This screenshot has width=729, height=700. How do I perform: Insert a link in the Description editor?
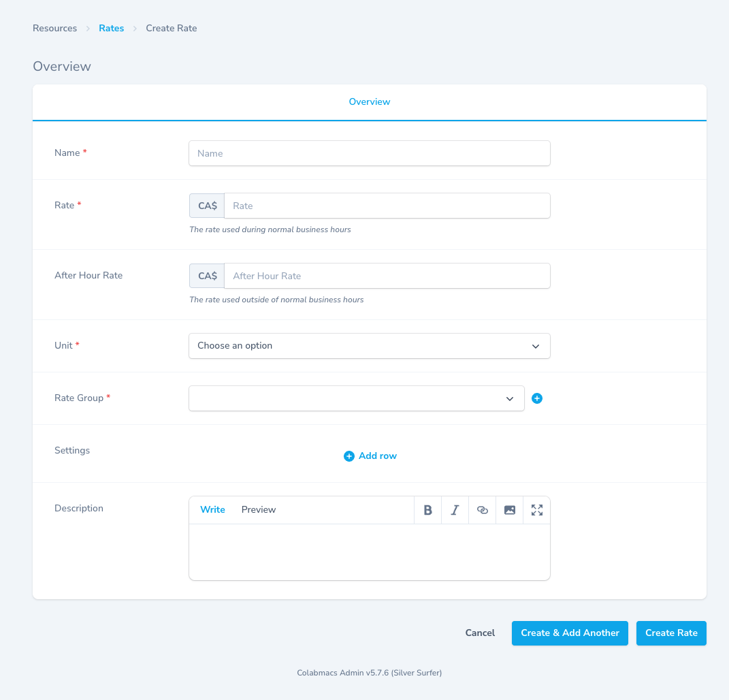click(482, 509)
